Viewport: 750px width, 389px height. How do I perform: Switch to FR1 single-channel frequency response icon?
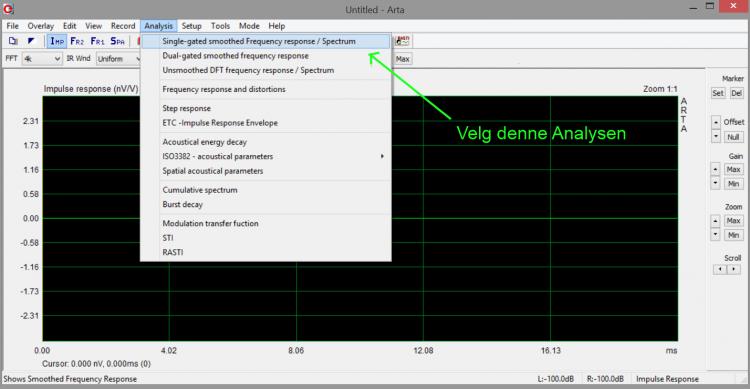98,41
